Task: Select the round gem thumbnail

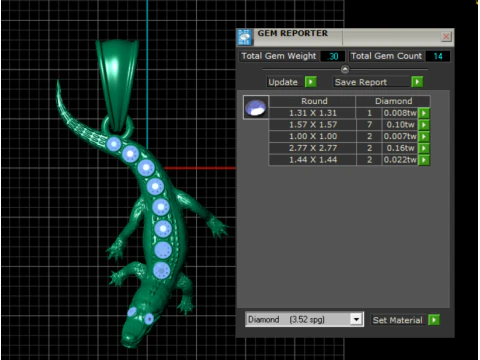Action: 256,108
